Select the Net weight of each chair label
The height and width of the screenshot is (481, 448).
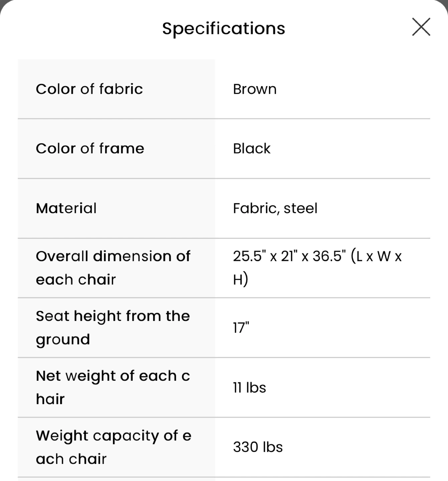(x=113, y=387)
